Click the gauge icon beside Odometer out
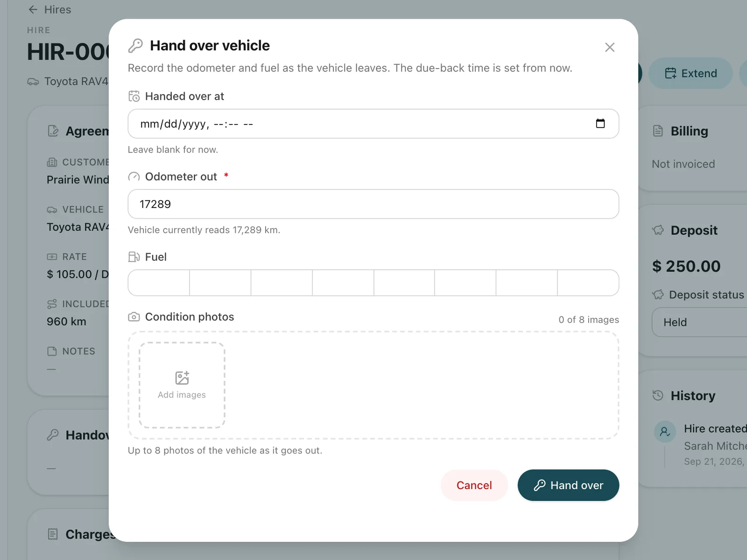Viewport: 747px width, 560px height. (x=134, y=177)
